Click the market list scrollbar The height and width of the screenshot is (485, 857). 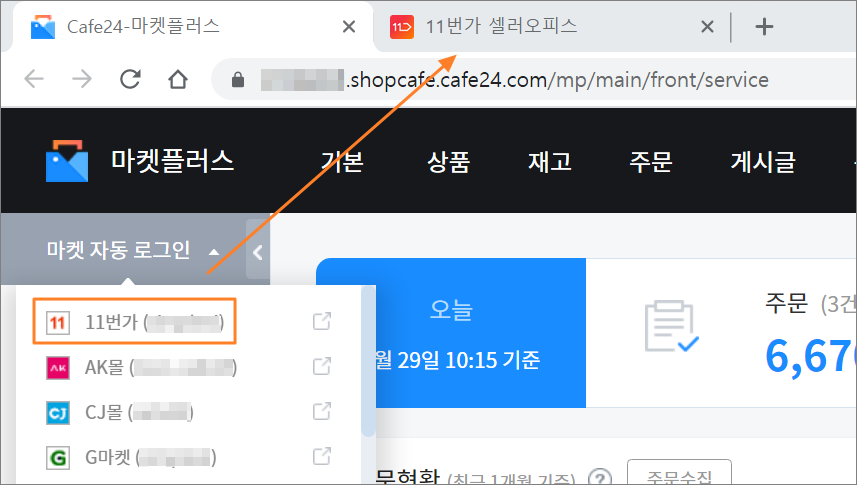click(x=368, y=361)
